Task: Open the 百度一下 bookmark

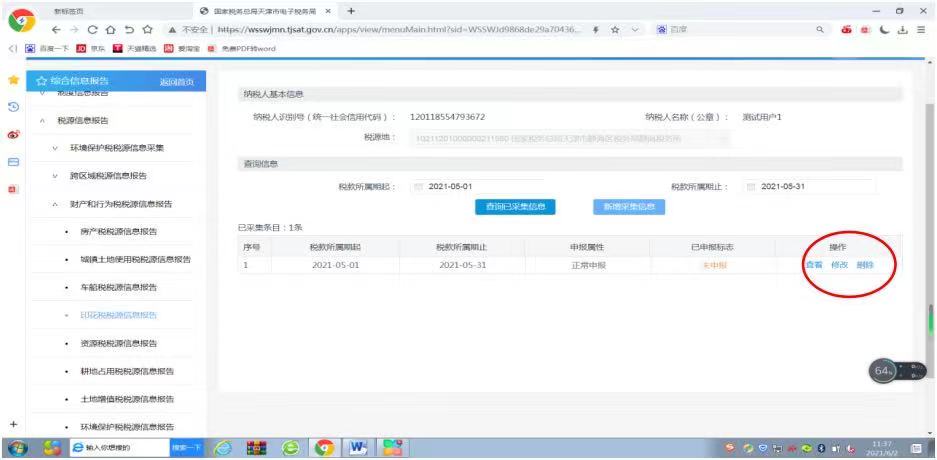Action: point(48,48)
